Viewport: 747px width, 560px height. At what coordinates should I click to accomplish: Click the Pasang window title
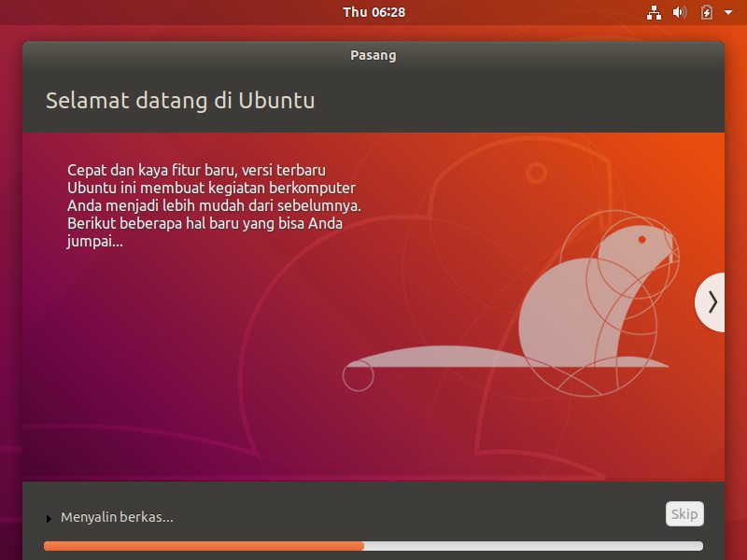point(373,55)
